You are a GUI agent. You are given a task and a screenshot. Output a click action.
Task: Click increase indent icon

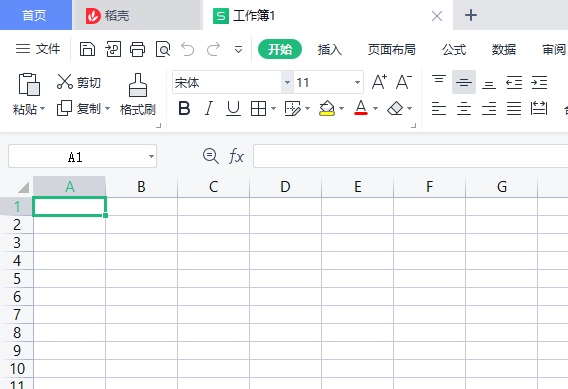539,82
